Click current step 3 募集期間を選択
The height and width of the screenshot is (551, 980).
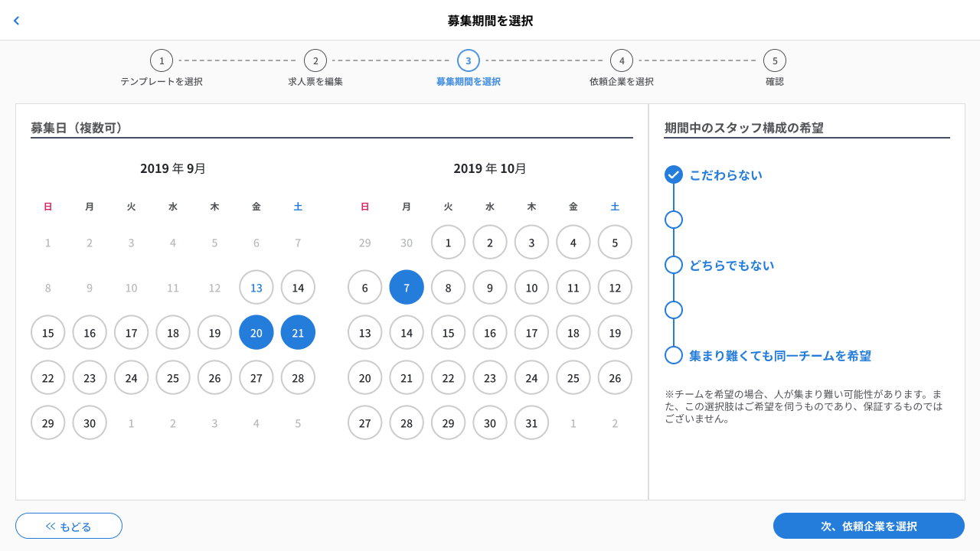coord(469,60)
